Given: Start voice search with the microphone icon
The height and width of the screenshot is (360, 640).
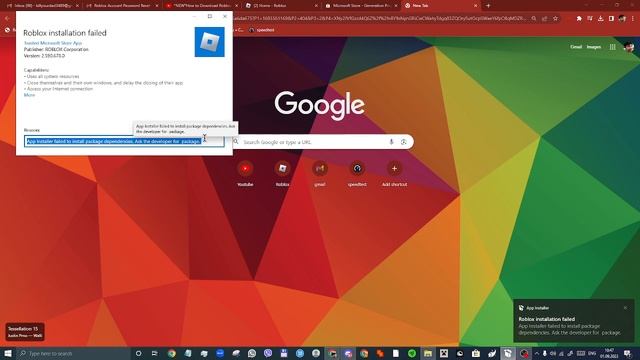Looking at the screenshot, I should tap(391, 142).
